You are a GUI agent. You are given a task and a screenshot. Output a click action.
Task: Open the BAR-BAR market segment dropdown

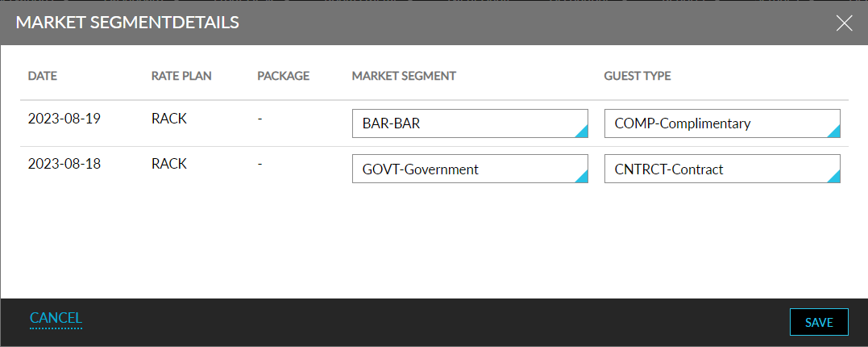point(470,123)
